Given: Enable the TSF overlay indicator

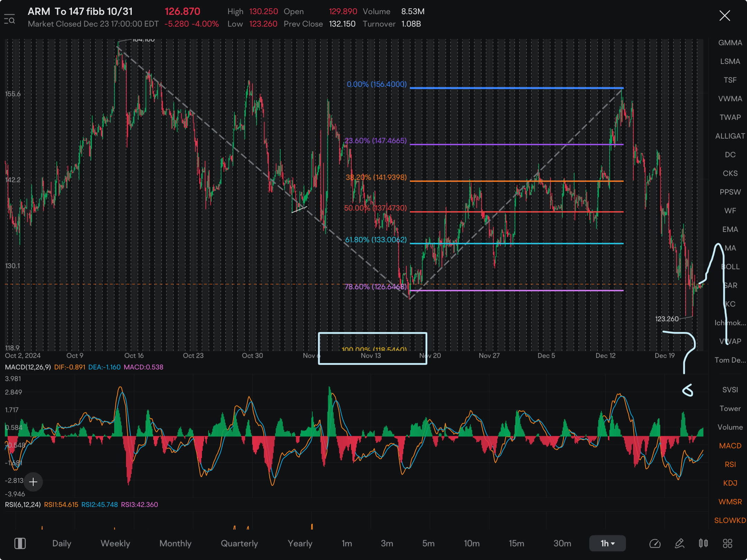Looking at the screenshot, I should (x=730, y=80).
